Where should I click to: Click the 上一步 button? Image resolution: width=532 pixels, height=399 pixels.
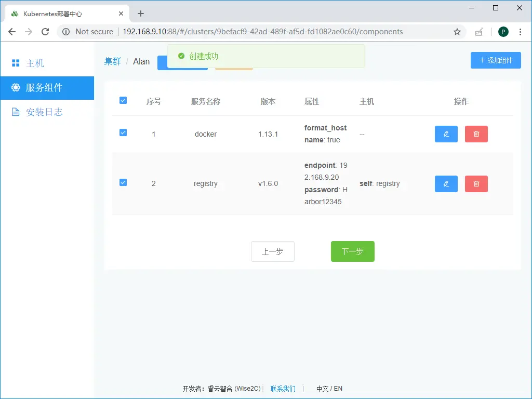click(272, 251)
